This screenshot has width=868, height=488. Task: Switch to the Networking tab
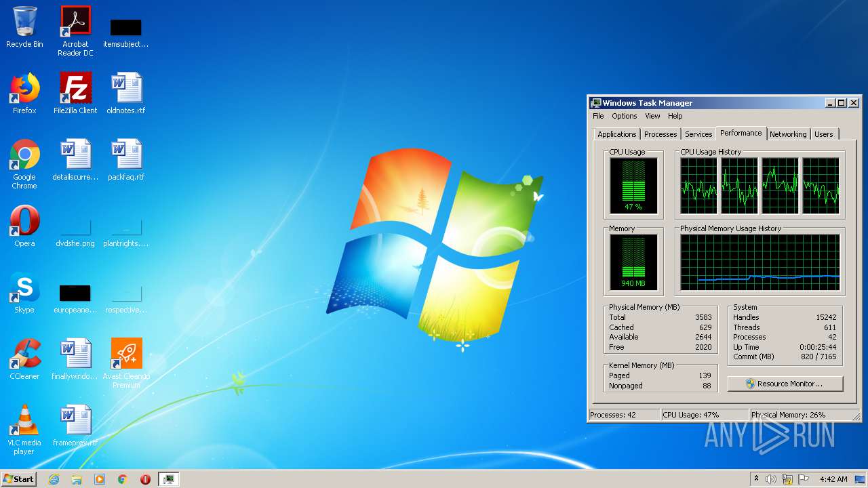(x=788, y=134)
